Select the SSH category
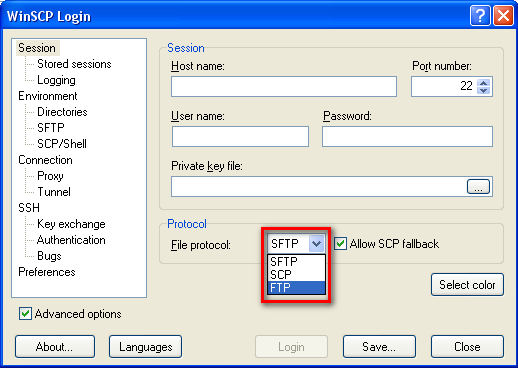 29,208
